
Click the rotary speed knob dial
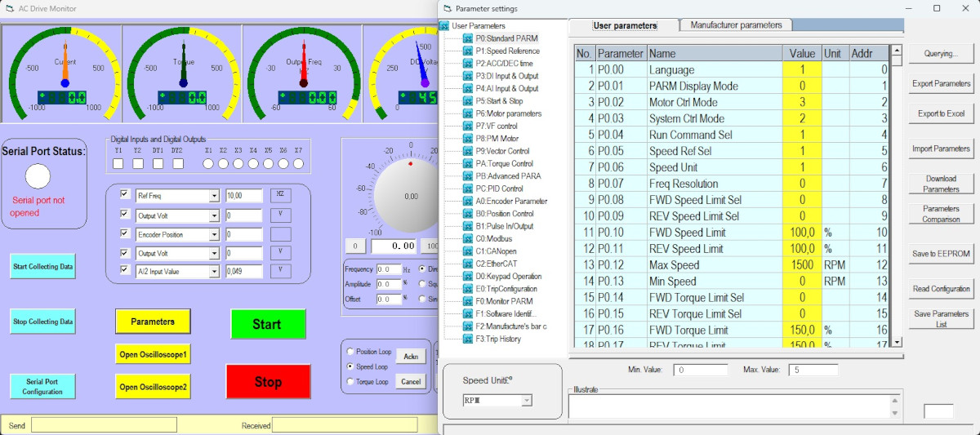410,195
